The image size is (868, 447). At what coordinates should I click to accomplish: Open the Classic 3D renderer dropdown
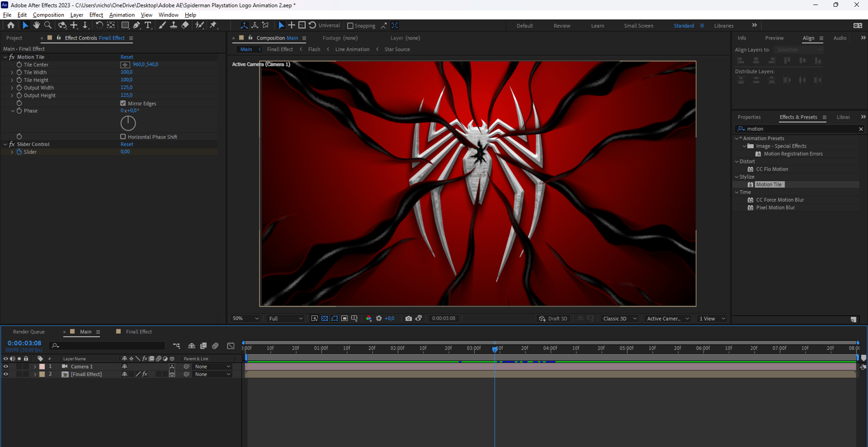(x=620, y=319)
